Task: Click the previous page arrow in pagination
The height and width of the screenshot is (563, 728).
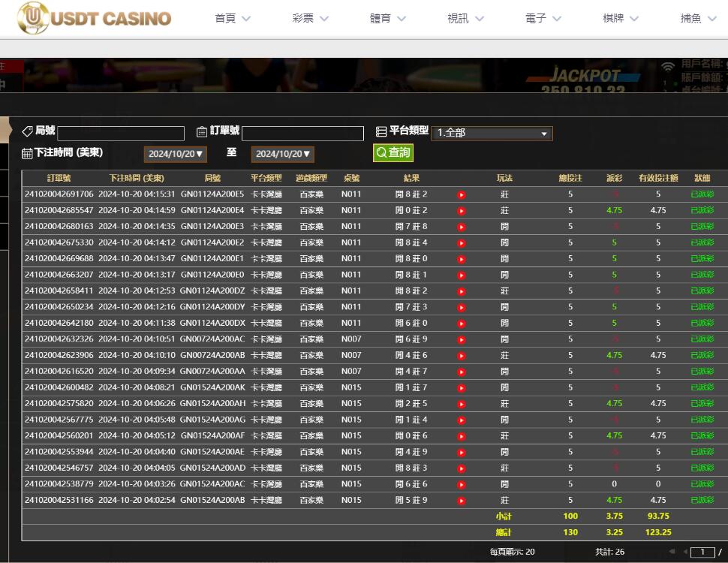Action: [684, 552]
